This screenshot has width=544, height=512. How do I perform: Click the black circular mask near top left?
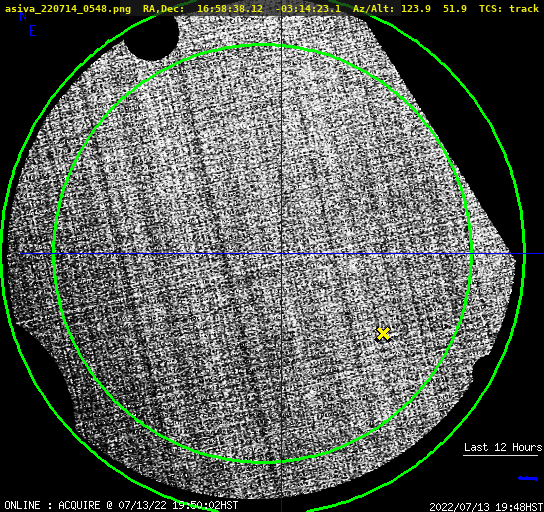[x=152, y=37]
